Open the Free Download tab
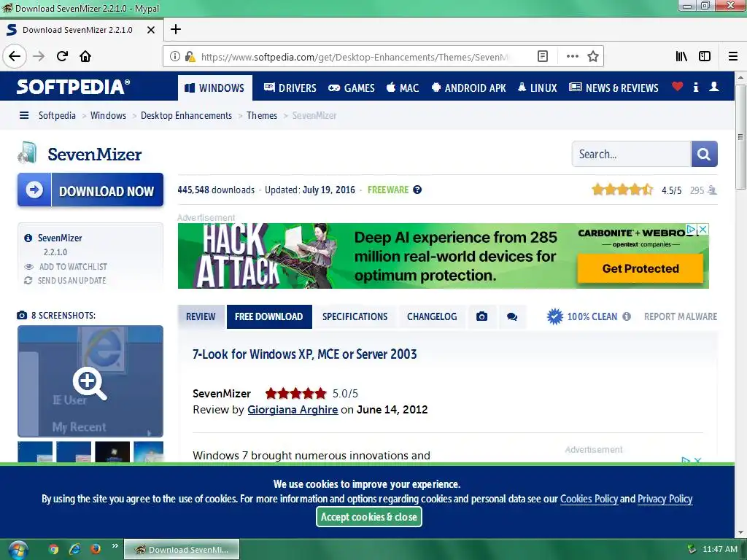 click(x=269, y=316)
